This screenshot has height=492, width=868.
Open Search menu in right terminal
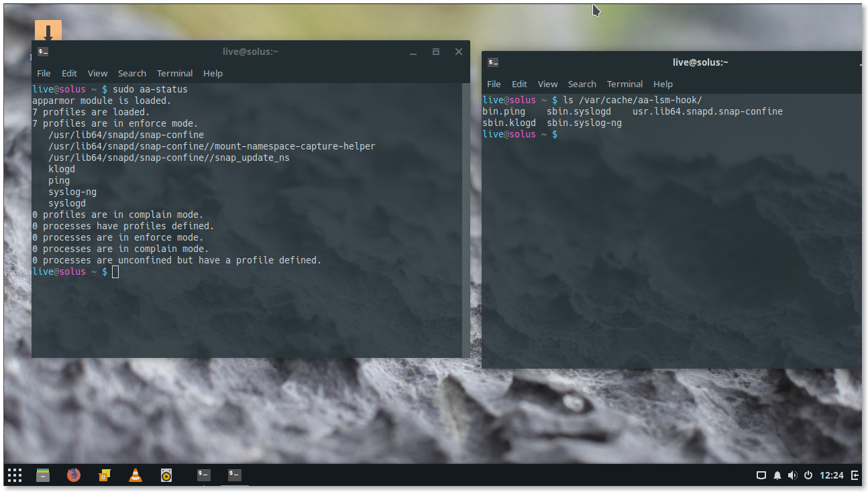[x=582, y=84]
